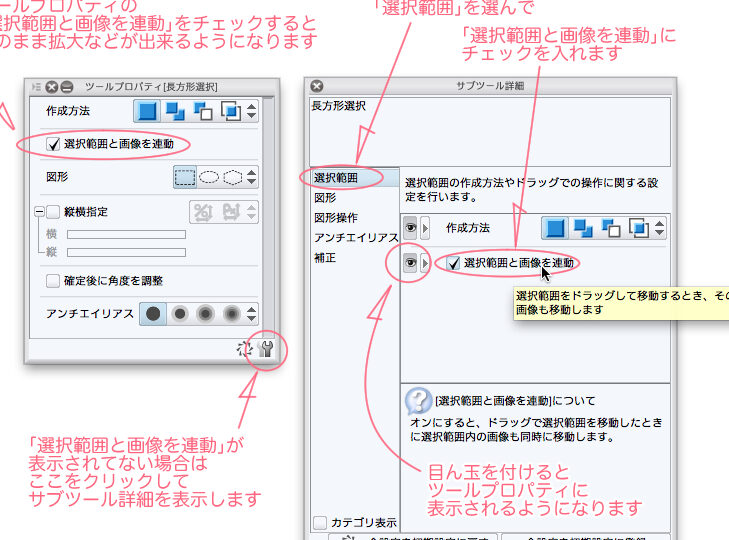Image resolution: width=729 pixels, height=540 pixels.
Task: Click the question-mark help icon
Action: pyautogui.click(x=418, y=400)
